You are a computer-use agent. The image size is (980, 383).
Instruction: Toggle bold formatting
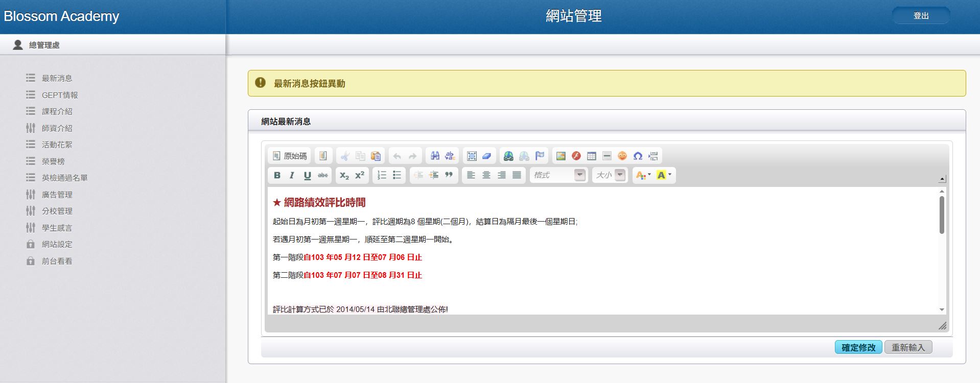tap(277, 175)
